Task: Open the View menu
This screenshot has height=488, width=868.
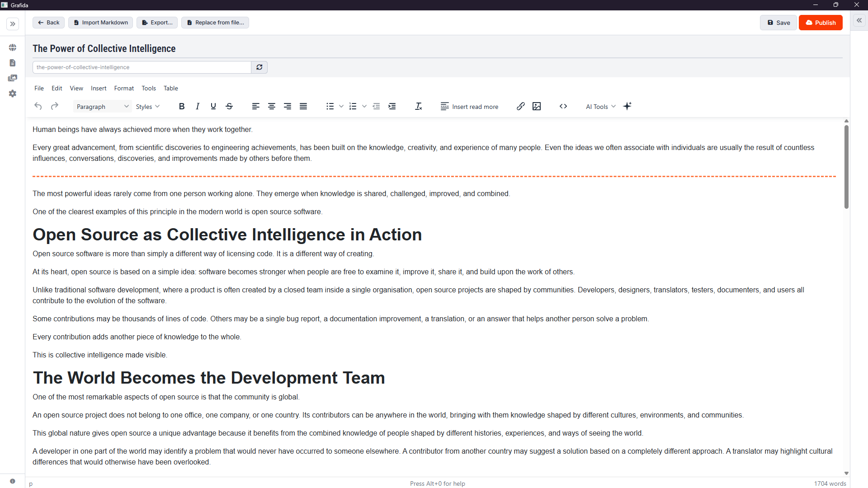Action: click(76, 88)
